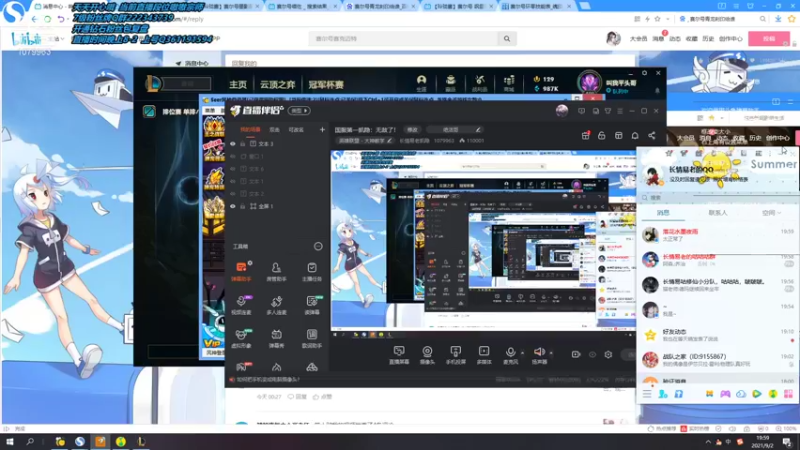Toggle visibility of layer 文本 3

pos(233,144)
